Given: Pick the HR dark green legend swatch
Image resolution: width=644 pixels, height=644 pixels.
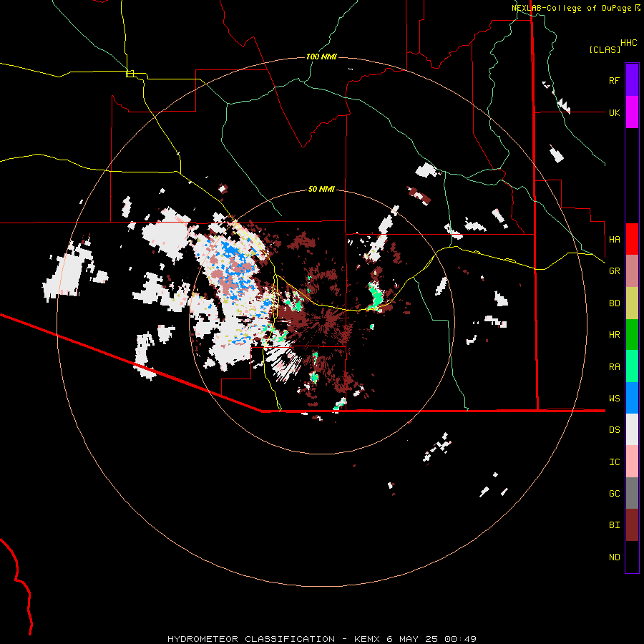Looking at the screenshot, I should point(632,335).
